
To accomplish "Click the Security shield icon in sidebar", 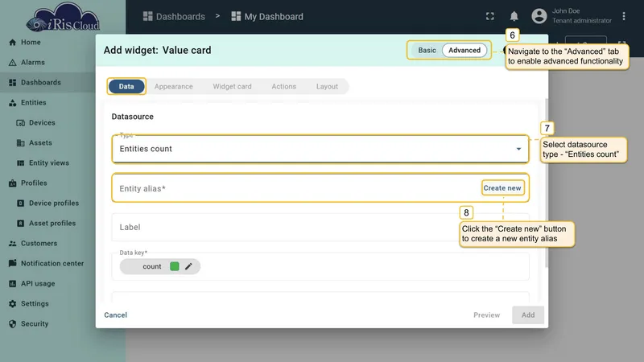I will click(12, 324).
